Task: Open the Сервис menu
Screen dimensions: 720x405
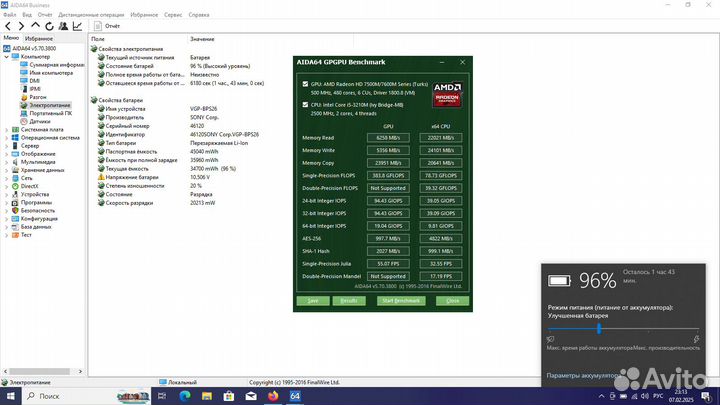Action: (x=173, y=15)
